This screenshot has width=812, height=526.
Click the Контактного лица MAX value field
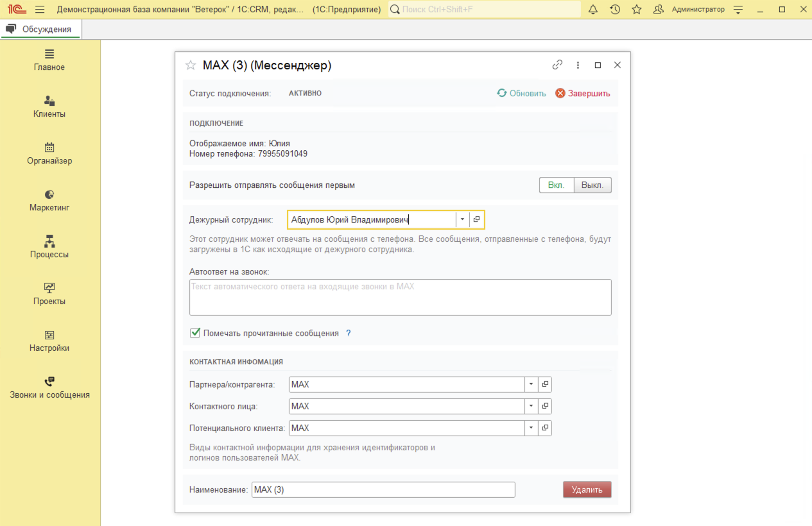407,406
